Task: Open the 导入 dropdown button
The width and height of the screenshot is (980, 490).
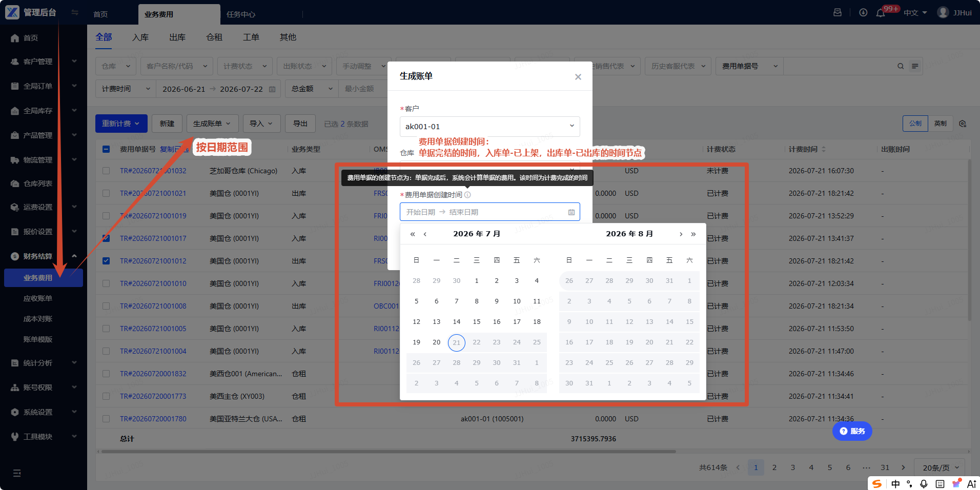Action: [261, 124]
